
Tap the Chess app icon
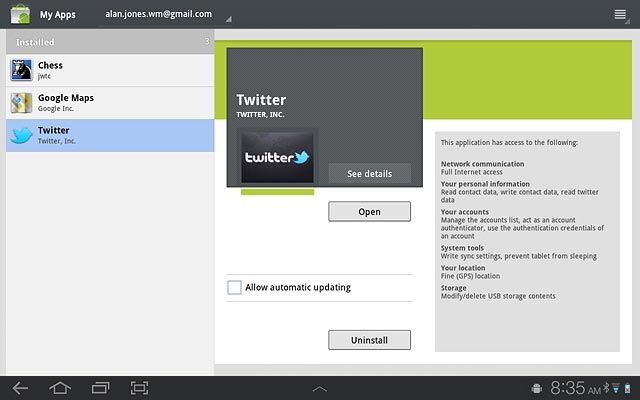(22, 70)
